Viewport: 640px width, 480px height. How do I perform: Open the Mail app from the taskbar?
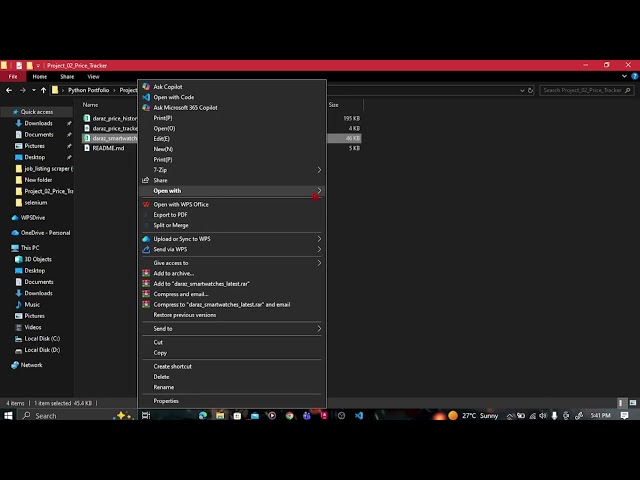point(255,416)
